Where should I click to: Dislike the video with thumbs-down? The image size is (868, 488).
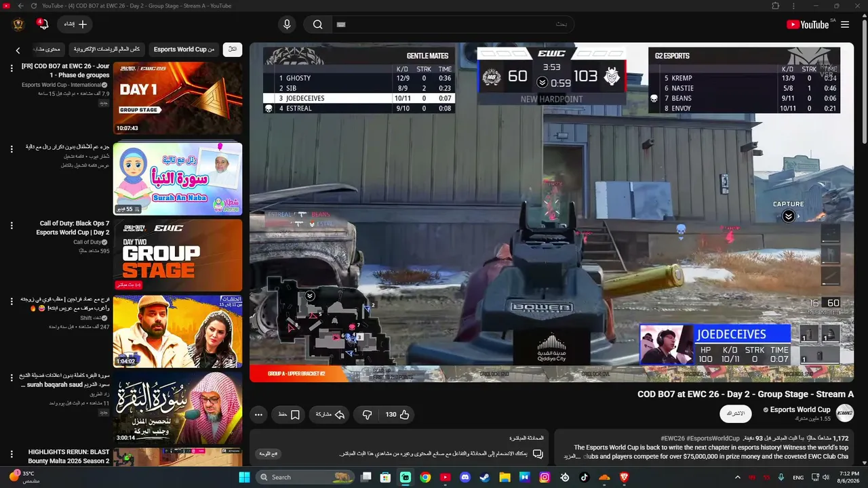tap(367, 414)
